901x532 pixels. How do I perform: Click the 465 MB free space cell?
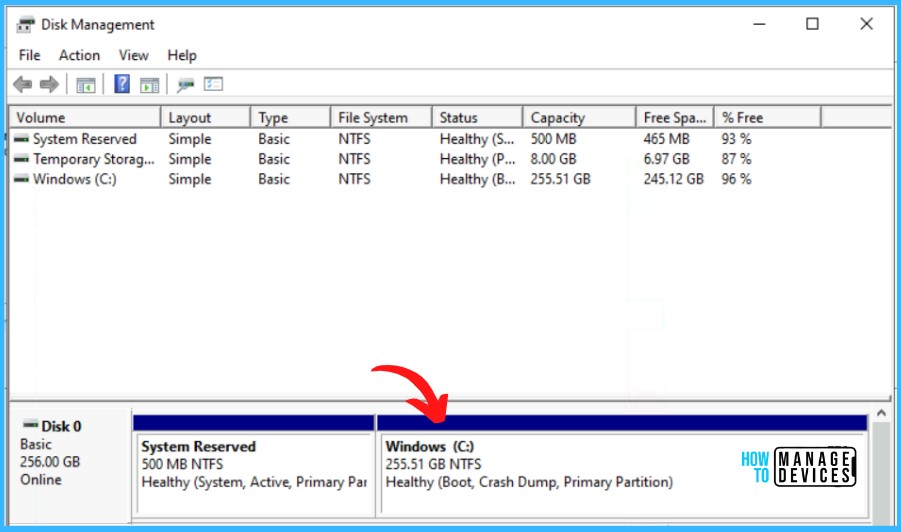click(x=666, y=139)
